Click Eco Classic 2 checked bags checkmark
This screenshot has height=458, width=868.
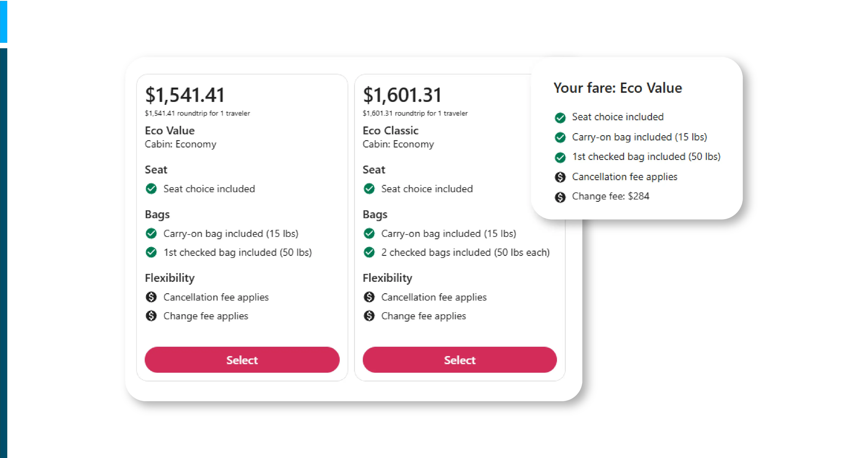pos(369,252)
